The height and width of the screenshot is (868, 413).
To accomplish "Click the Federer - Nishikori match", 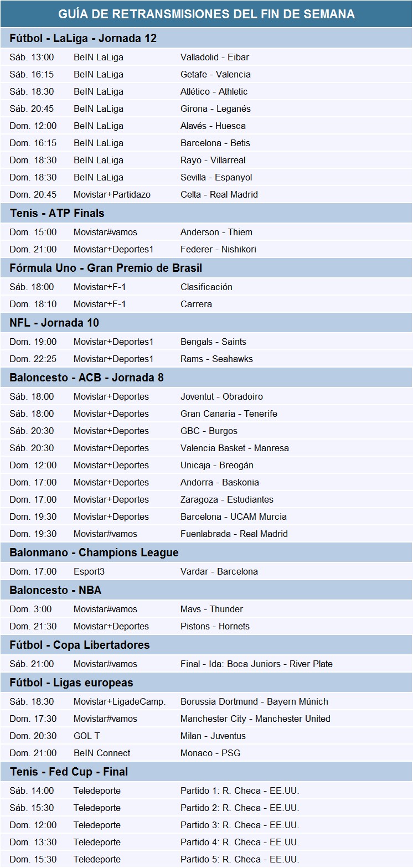I will point(218,249).
